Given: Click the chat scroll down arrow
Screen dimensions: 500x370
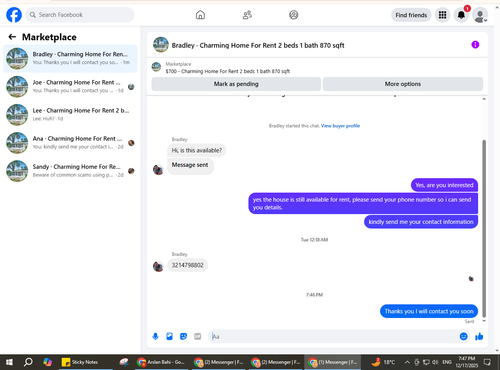Looking at the screenshot, I should (x=484, y=321).
